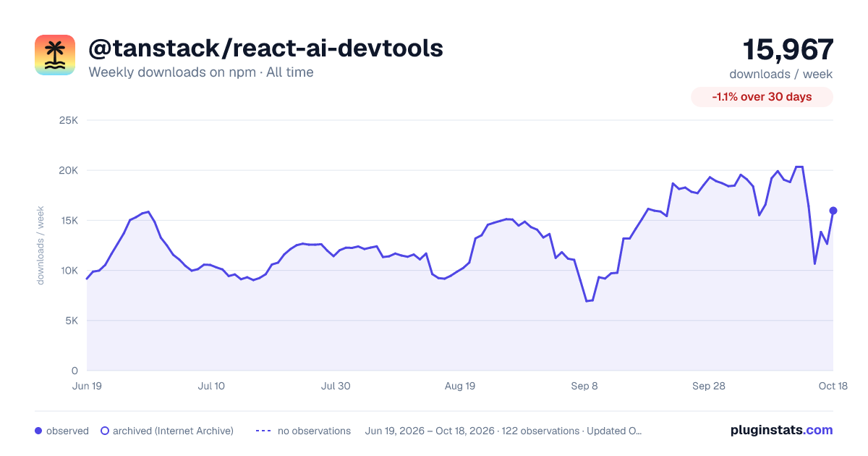
Task: Click the 'no observations' legend label
Action: [314, 431]
